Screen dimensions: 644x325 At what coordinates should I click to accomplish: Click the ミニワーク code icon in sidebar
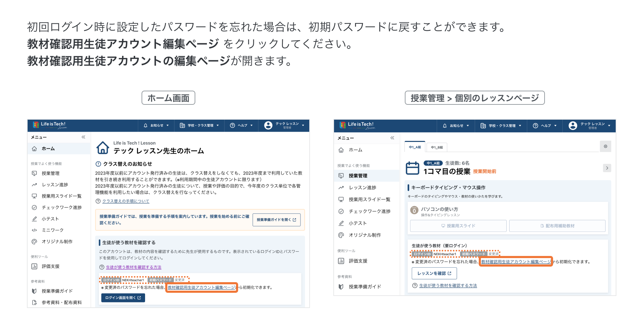[x=34, y=230]
